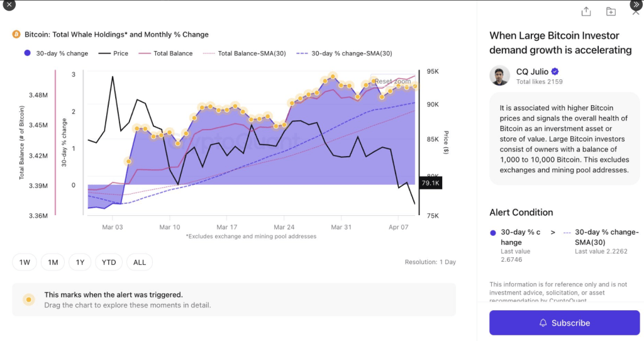Viewport: 644px width, 341px height.
Task: Click the alert trigger marker in info banner
Action: point(28,299)
